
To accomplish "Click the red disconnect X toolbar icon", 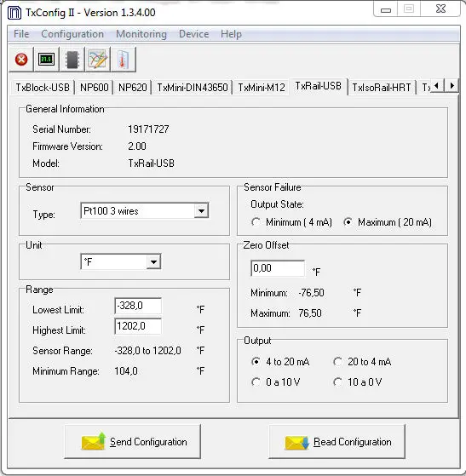I will [21, 60].
